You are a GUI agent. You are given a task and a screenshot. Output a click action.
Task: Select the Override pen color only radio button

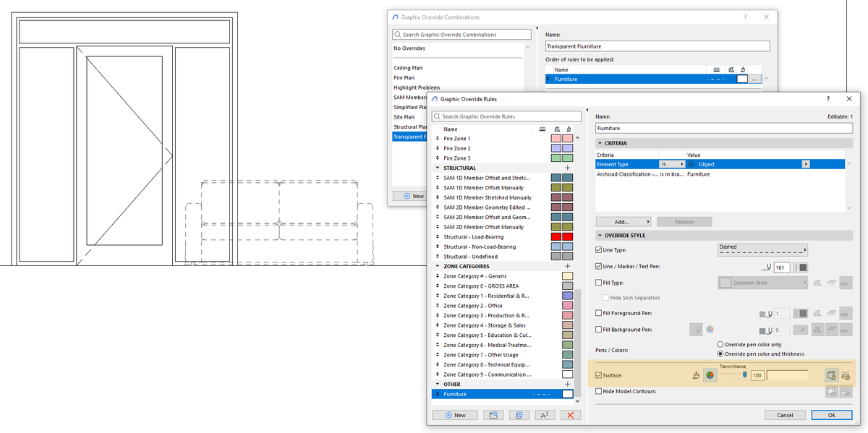(721, 344)
